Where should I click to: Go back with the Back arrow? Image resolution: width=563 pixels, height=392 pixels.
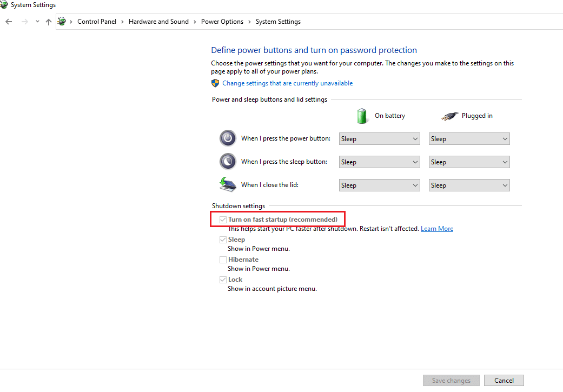(9, 22)
